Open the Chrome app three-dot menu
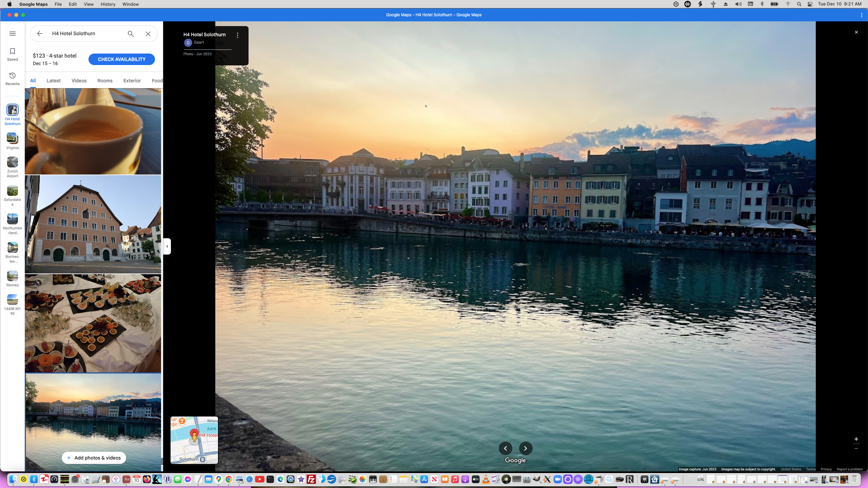 862,15
